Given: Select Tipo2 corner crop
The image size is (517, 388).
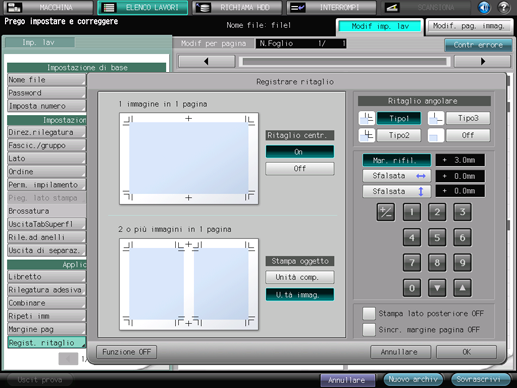Looking at the screenshot, I should 399,135.
